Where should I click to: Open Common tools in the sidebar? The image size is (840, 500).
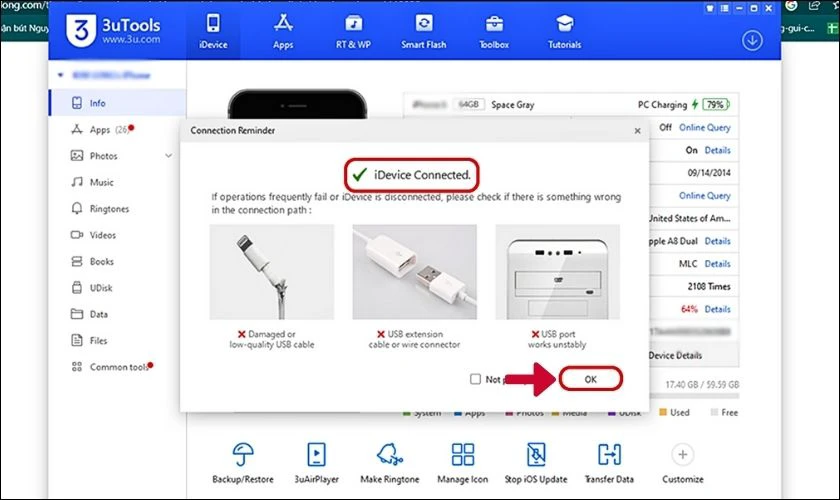(118, 367)
